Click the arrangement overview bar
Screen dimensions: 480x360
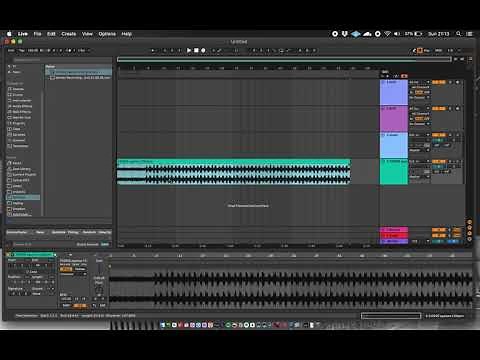click(x=284, y=59)
